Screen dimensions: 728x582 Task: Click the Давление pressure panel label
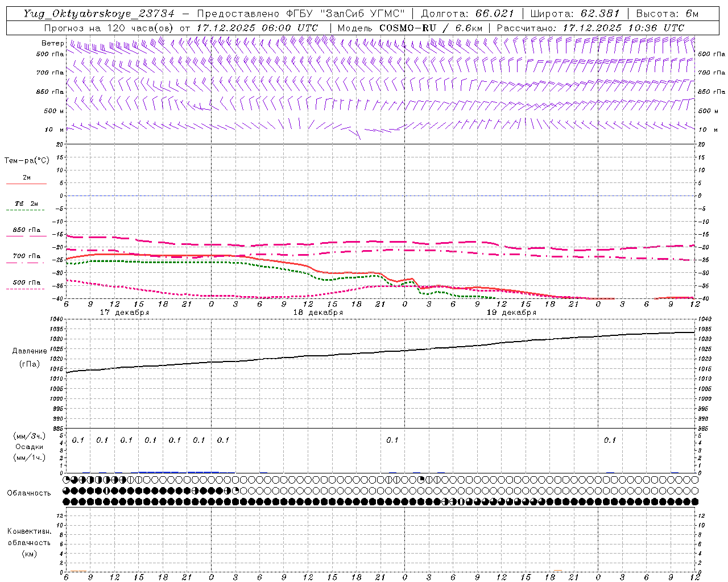tap(30, 351)
